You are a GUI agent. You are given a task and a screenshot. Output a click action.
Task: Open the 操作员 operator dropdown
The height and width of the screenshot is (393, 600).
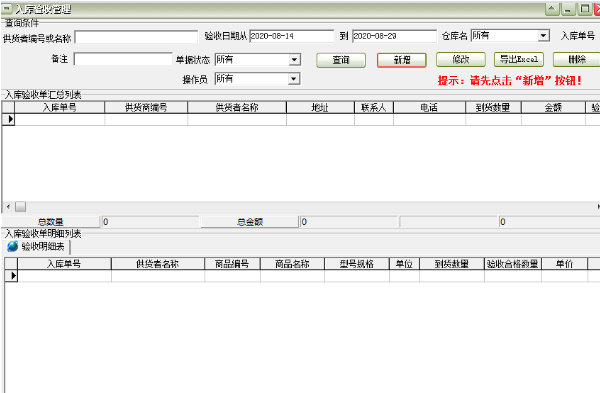(293, 79)
